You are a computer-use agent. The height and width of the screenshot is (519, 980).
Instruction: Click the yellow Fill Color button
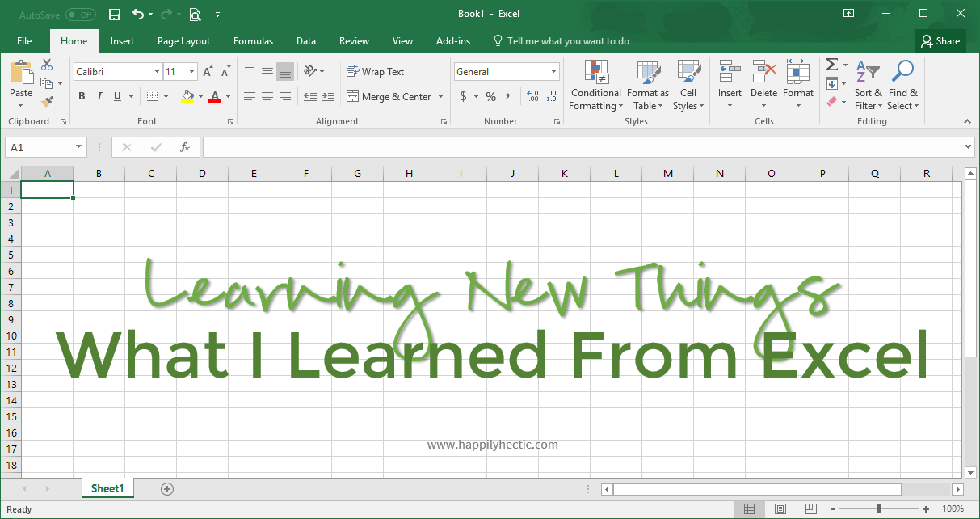[187, 96]
